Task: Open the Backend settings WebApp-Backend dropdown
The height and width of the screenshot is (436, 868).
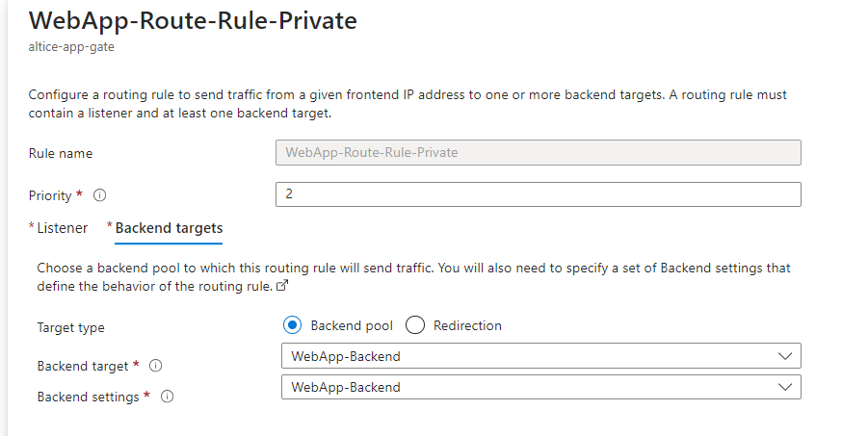Action: [x=540, y=387]
